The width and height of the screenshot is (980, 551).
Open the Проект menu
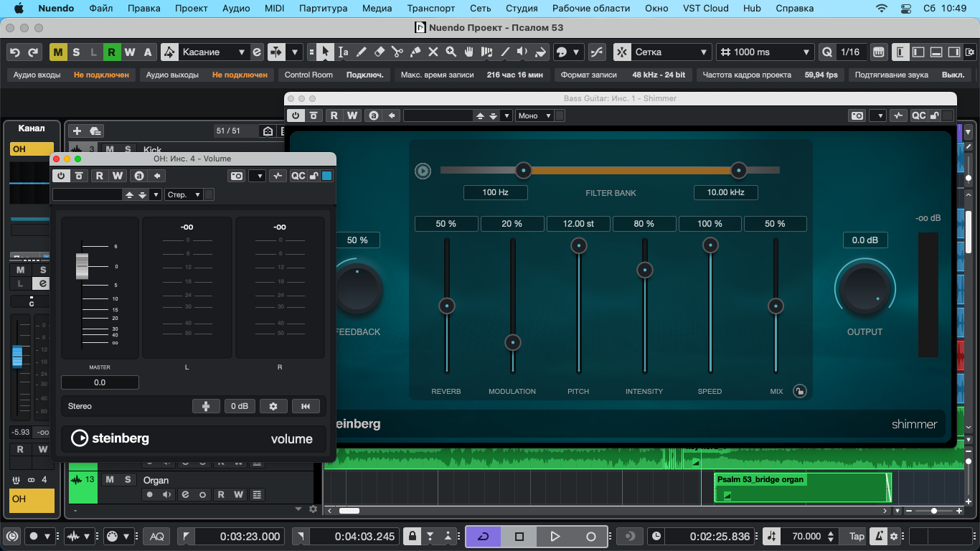click(192, 9)
